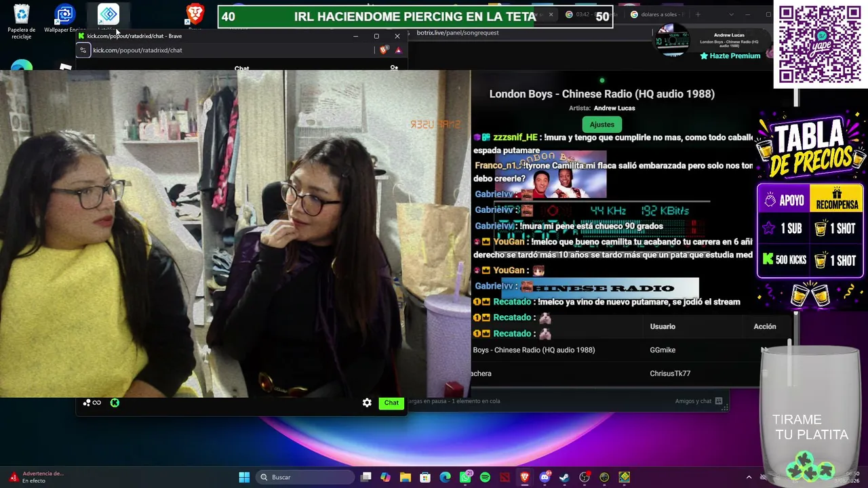The width and height of the screenshot is (868, 488).
Task: Click the song title 'London Boys - Chinese Radio'
Action: [x=601, y=94]
